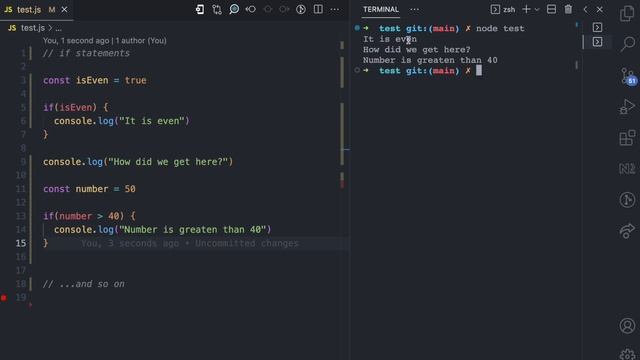640x360 pixels.
Task: Focus the terminal prompt cursor block
Action: tap(479, 71)
